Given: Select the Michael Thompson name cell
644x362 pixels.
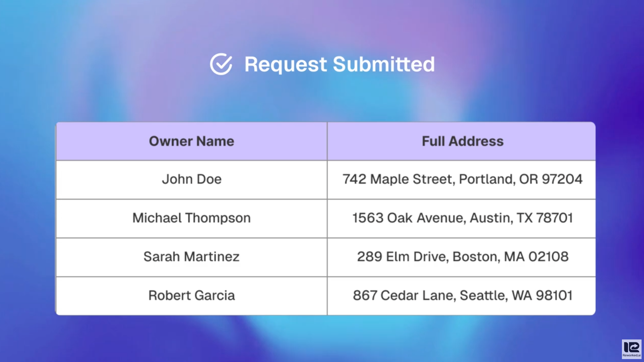Looking at the screenshot, I should (x=192, y=218).
